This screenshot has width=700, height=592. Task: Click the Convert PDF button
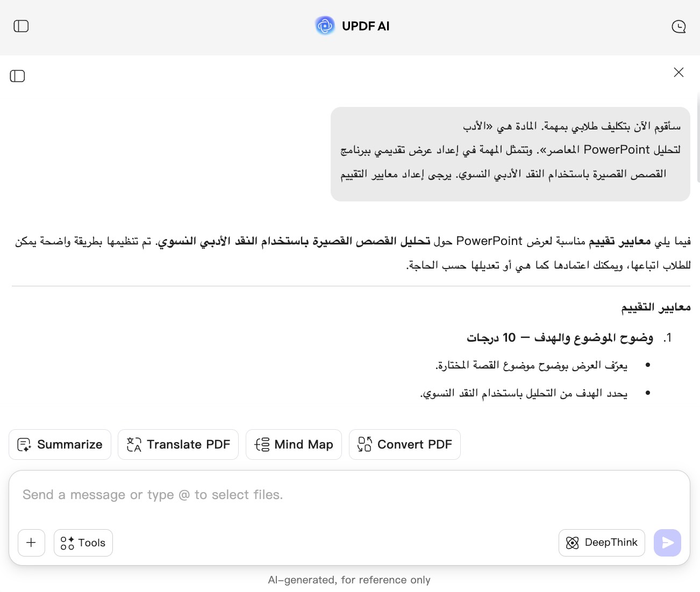[404, 444]
